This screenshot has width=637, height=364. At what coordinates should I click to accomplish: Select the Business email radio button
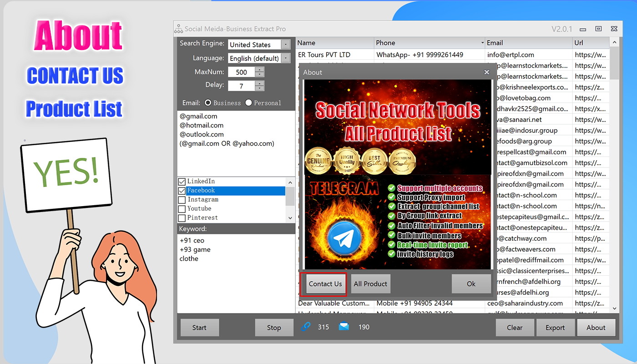pos(208,103)
